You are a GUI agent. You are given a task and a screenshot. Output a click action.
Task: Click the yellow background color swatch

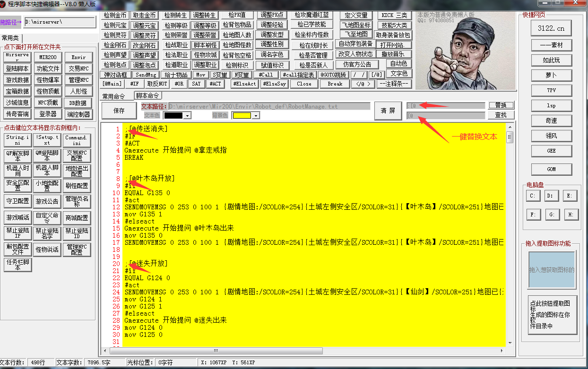coord(241,116)
